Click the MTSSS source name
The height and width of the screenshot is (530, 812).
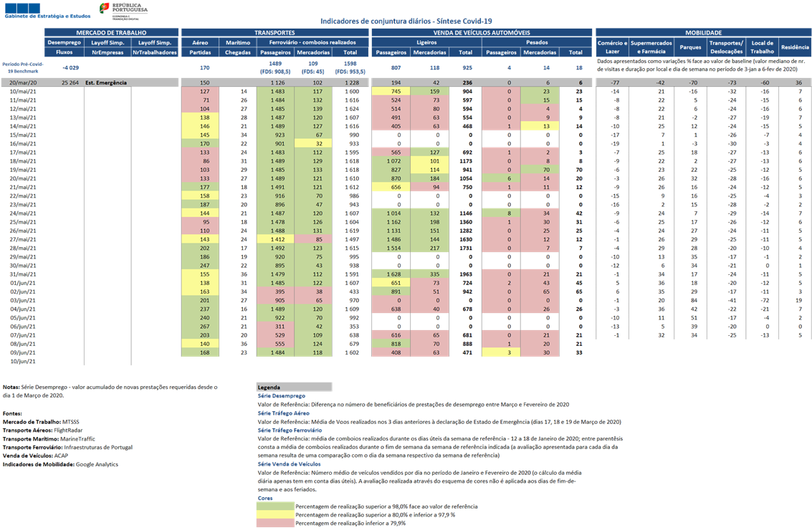[x=71, y=422]
